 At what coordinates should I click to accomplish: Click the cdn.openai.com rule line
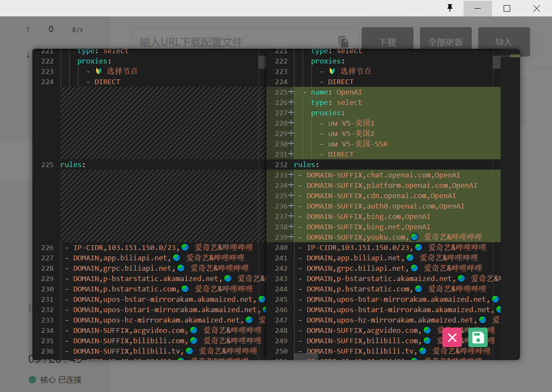pos(377,196)
